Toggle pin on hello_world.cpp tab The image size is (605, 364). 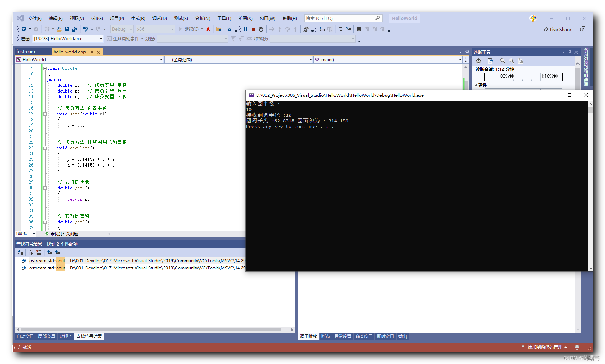(92, 52)
